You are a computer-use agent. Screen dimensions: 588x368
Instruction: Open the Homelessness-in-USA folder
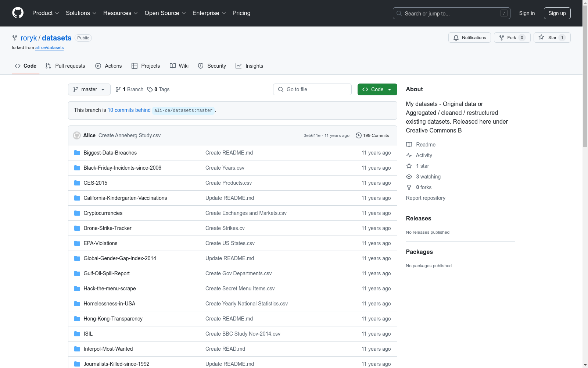pos(110,304)
